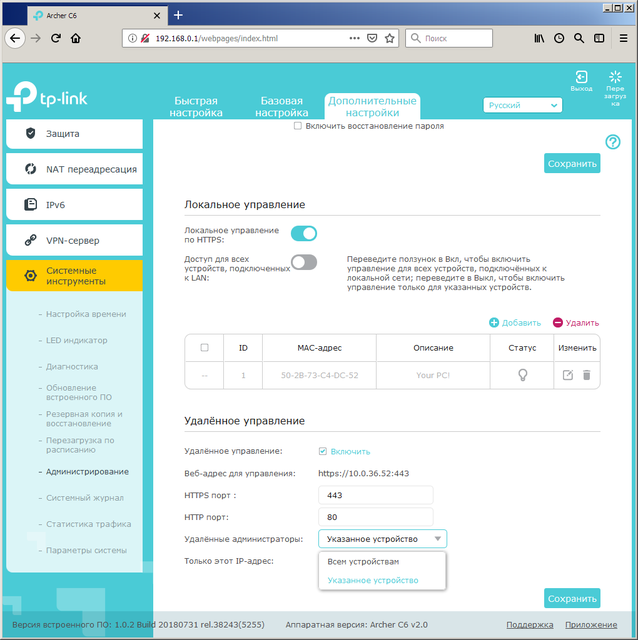Click the bottom Сохранить button
This screenshot has height=640, width=638.
(x=572, y=598)
